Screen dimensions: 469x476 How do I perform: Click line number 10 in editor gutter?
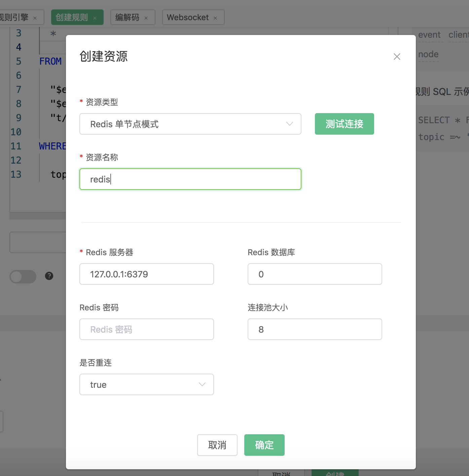point(16,132)
